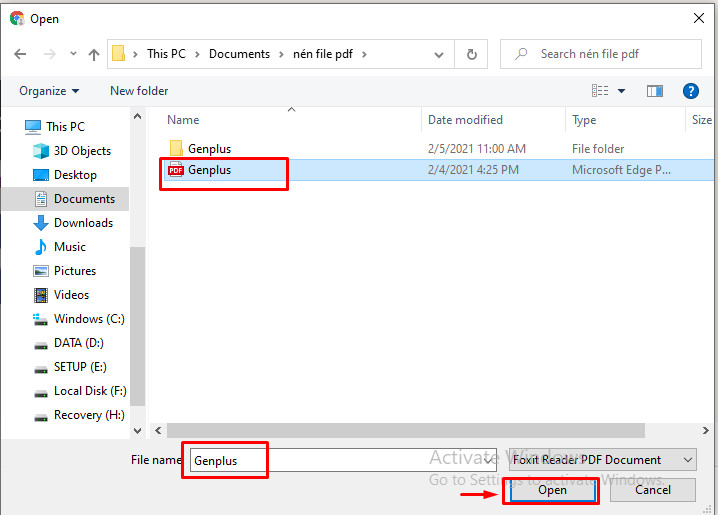Open the view options dropdown arrow
The height and width of the screenshot is (515, 718).
point(621,91)
